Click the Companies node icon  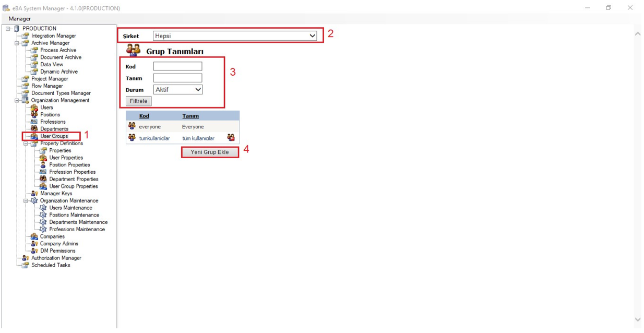[34, 236]
